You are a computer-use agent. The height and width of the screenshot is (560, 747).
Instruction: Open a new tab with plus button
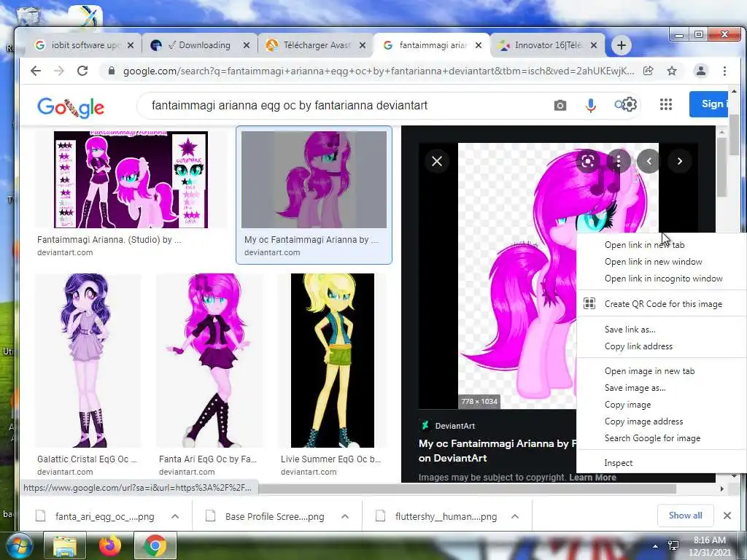622,45
